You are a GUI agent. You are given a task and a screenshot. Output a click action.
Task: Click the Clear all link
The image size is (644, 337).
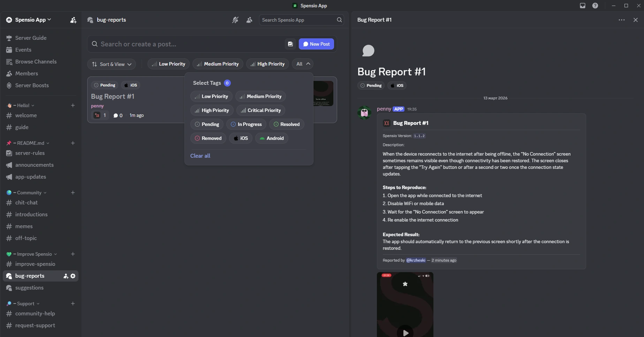(x=200, y=156)
